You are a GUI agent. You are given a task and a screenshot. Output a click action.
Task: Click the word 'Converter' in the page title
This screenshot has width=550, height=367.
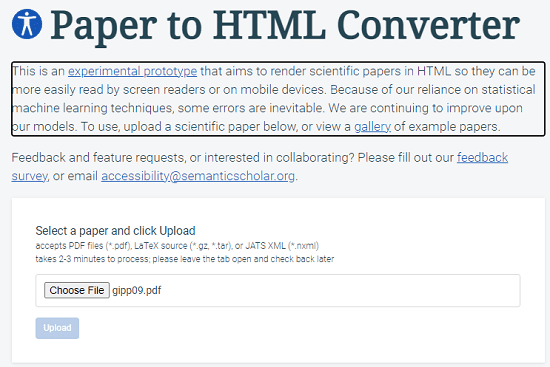click(428, 25)
